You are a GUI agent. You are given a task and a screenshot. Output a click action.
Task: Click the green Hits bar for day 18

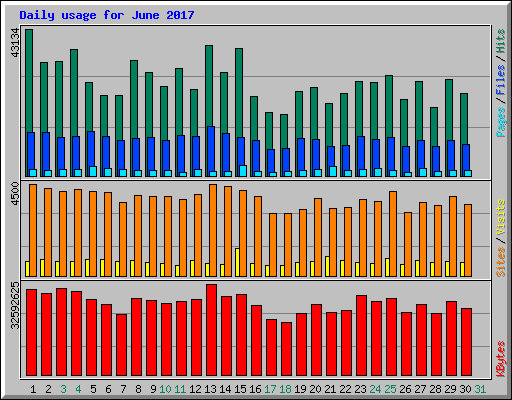click(284, 131)
